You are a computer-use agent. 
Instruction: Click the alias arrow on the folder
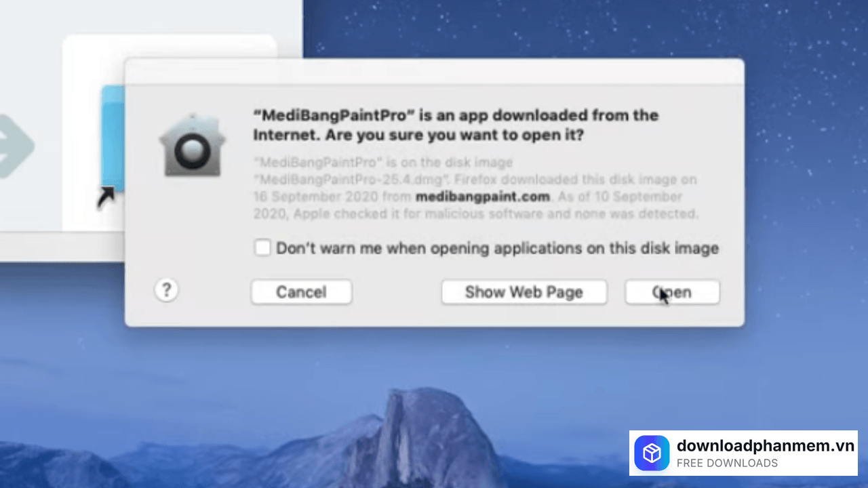click(106, 197)
